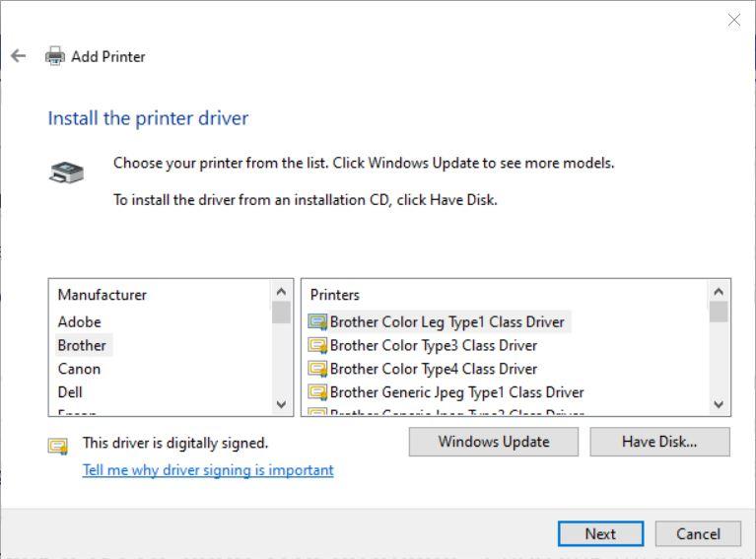Click the Brother Color Type3 driver icon
Image resolution: width=756 pixels, height=559 pixels.
pos(317,345)
